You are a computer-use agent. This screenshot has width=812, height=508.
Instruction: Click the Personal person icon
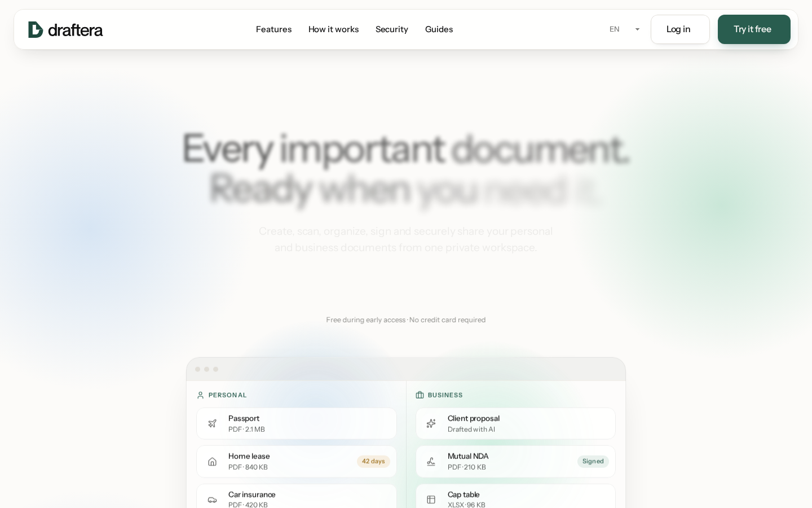point(200,395)
